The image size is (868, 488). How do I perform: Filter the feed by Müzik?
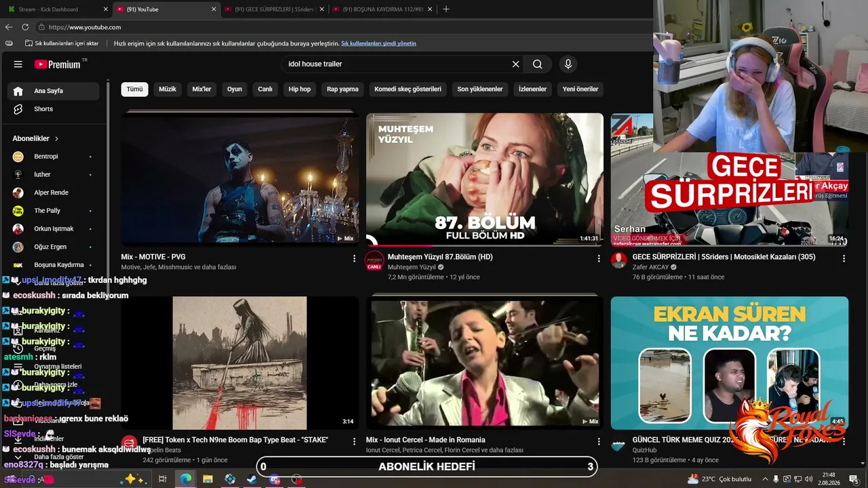point(167,89)
